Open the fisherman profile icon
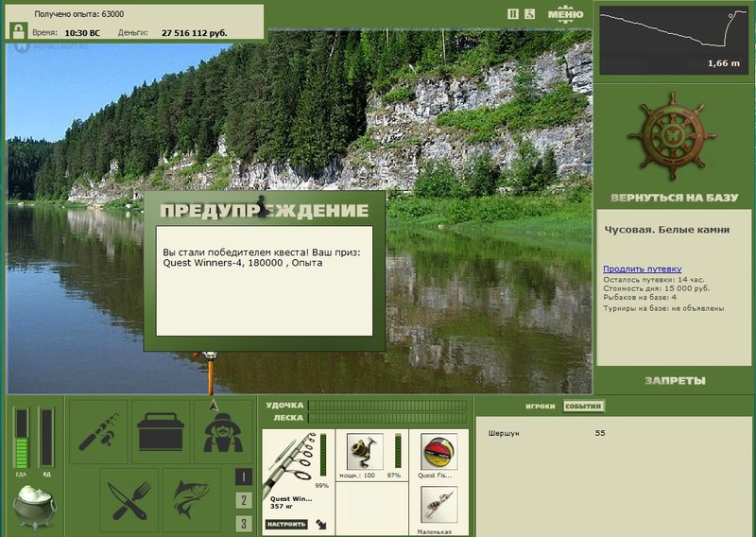 click(x=223, y=432)
